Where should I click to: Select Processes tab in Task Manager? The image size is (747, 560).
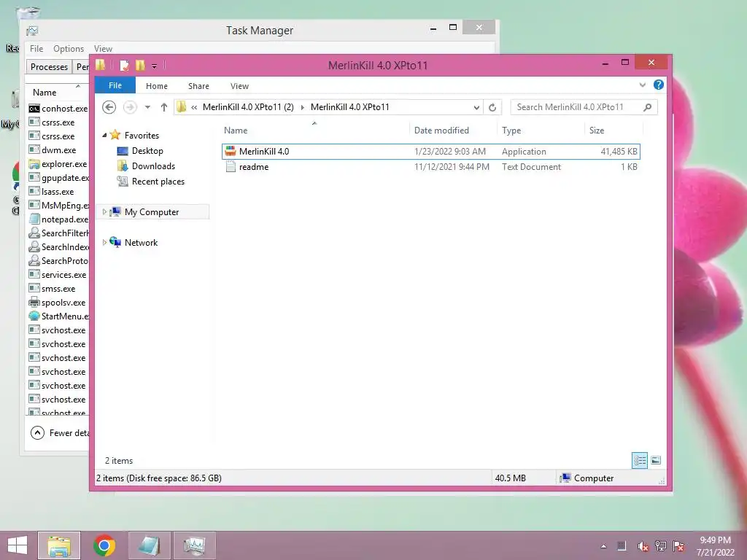pos(49,66)
